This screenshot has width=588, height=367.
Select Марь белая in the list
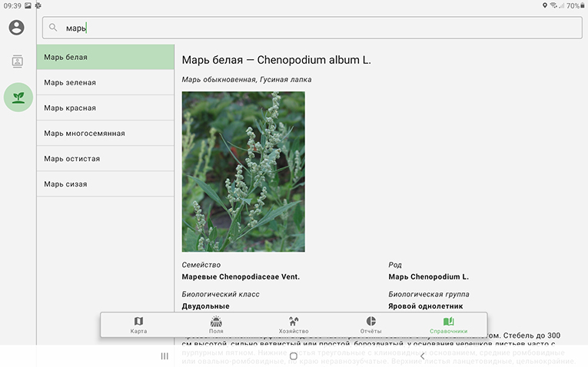105,57
